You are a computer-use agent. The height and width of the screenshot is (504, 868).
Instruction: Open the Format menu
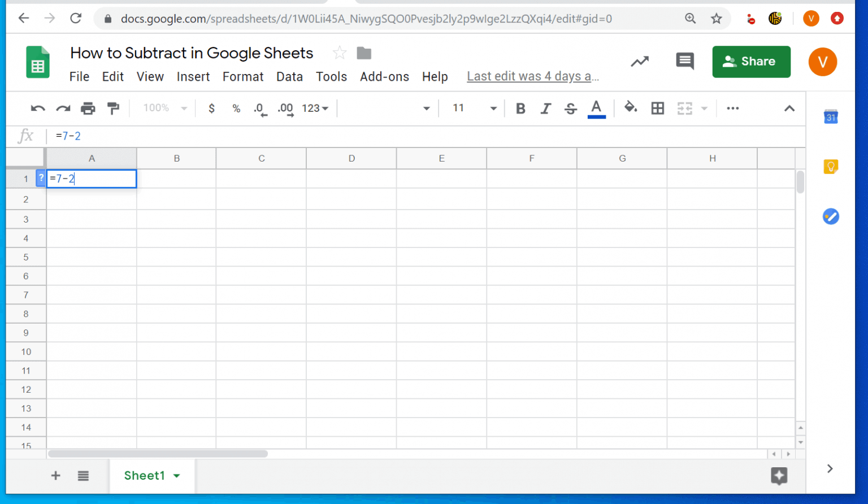click(242, 76)
